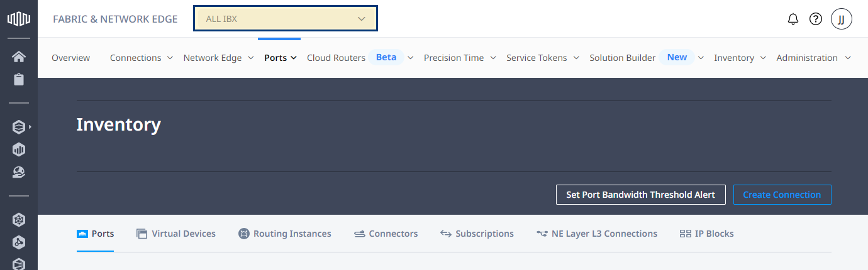Expand the Administration menu
This screenshot has width=868, height=270.
coord(813,58)
